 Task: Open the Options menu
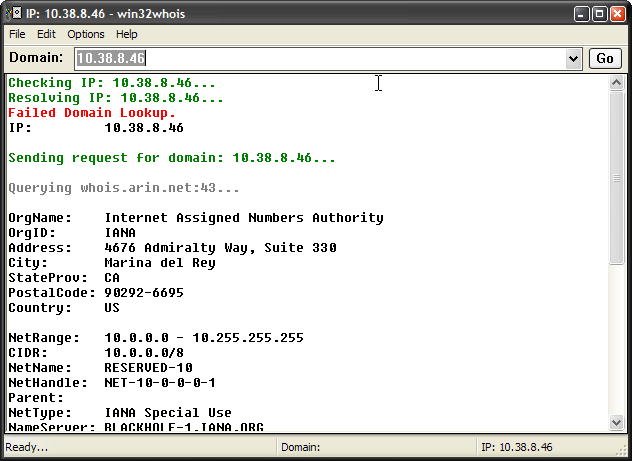pos(86,34)
